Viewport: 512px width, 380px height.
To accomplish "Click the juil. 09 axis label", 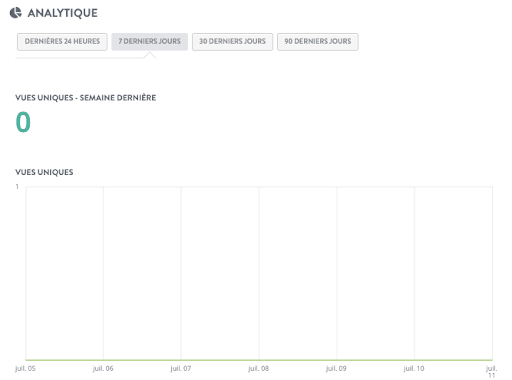I will click(x=336, y=368).
